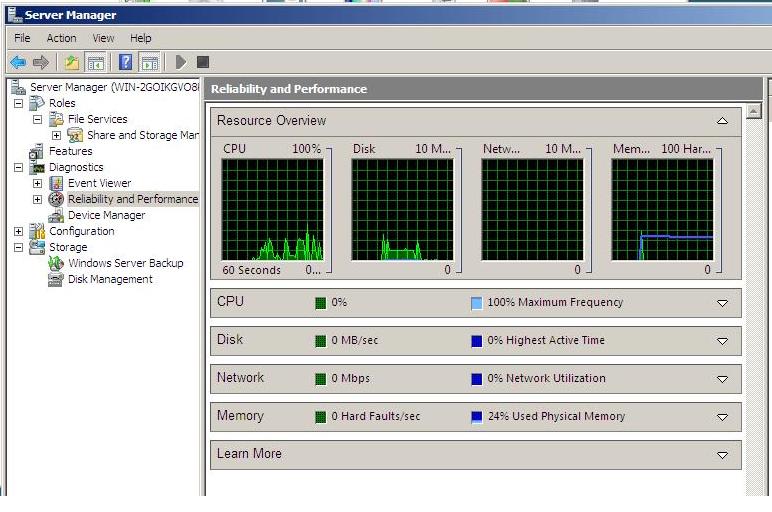Image resolution: width=772 pixels, height=512 pixels.
Task: Expand the Network details section arrow
Action: click(x=722, y=379)
